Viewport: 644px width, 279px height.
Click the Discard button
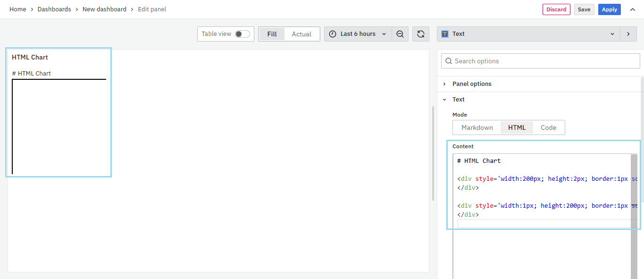(x=556, y=9)
